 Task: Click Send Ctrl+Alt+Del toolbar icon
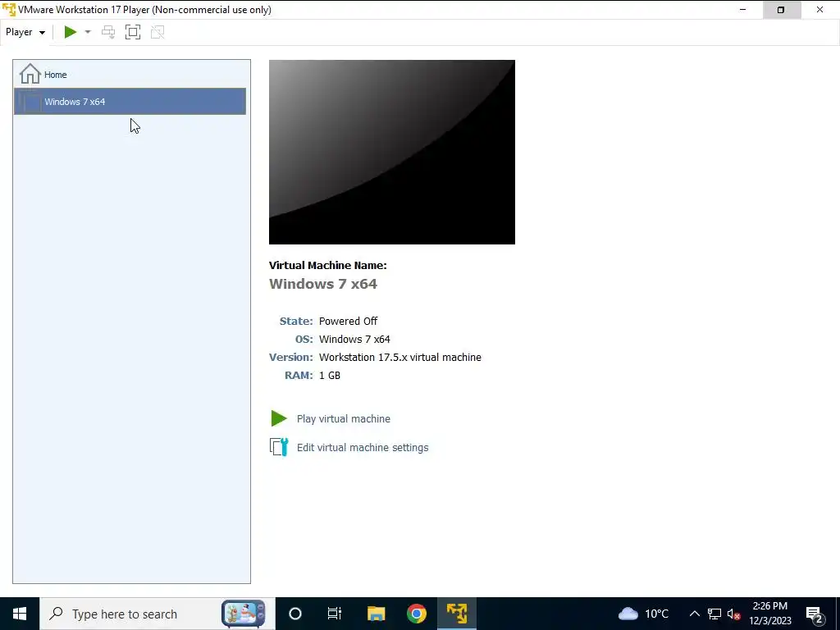108,32
